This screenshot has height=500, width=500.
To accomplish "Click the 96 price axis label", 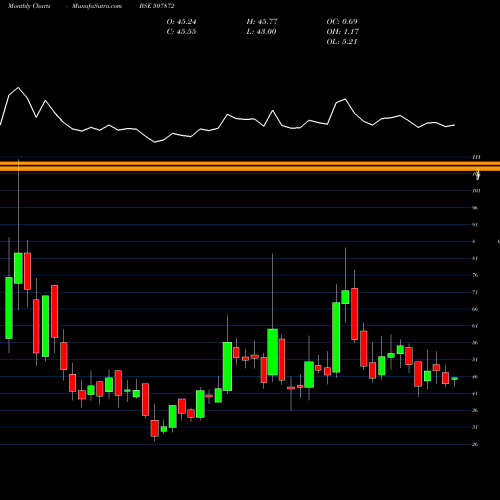I will [475, 208].
